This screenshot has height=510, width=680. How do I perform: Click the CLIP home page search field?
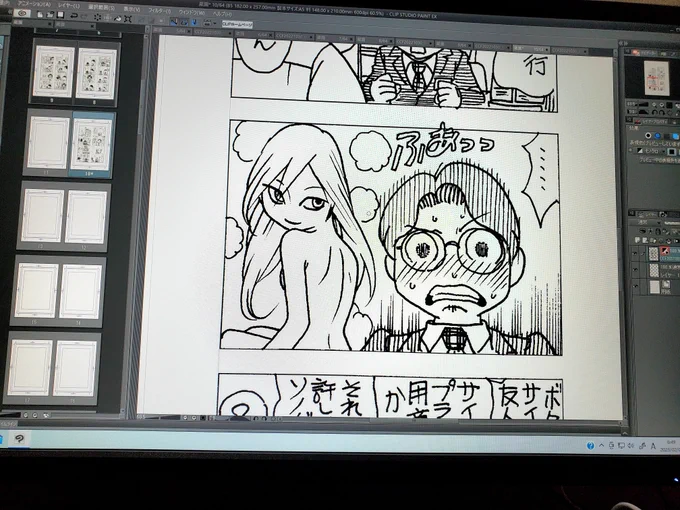[237, 24]
